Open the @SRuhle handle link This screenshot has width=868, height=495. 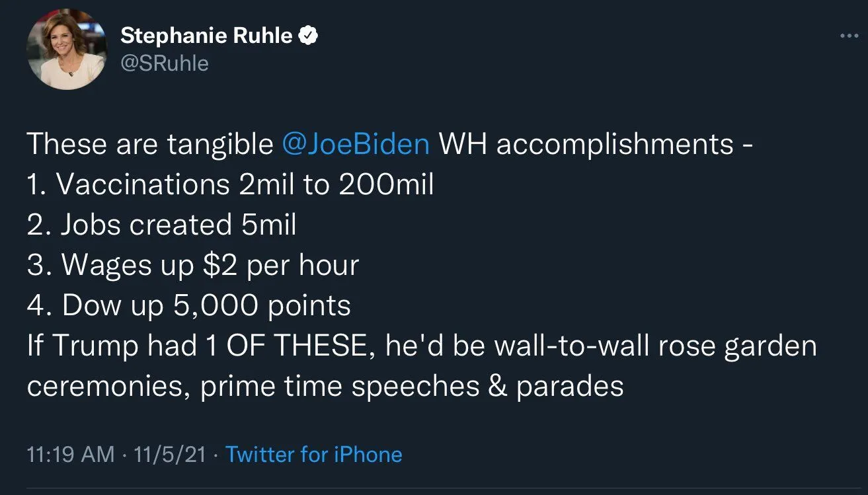[x=164, y=63]
